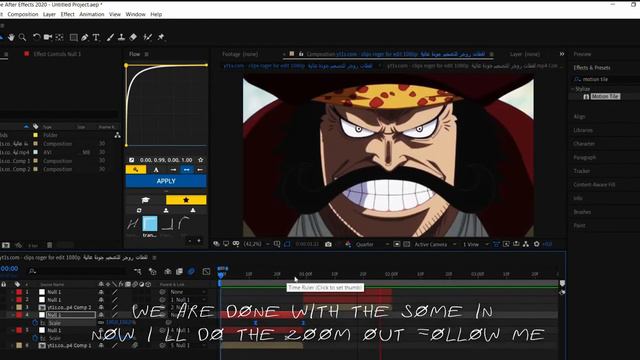Select the Clone Stamp tool
Viewport: 640px width, 360px height.
121,37
